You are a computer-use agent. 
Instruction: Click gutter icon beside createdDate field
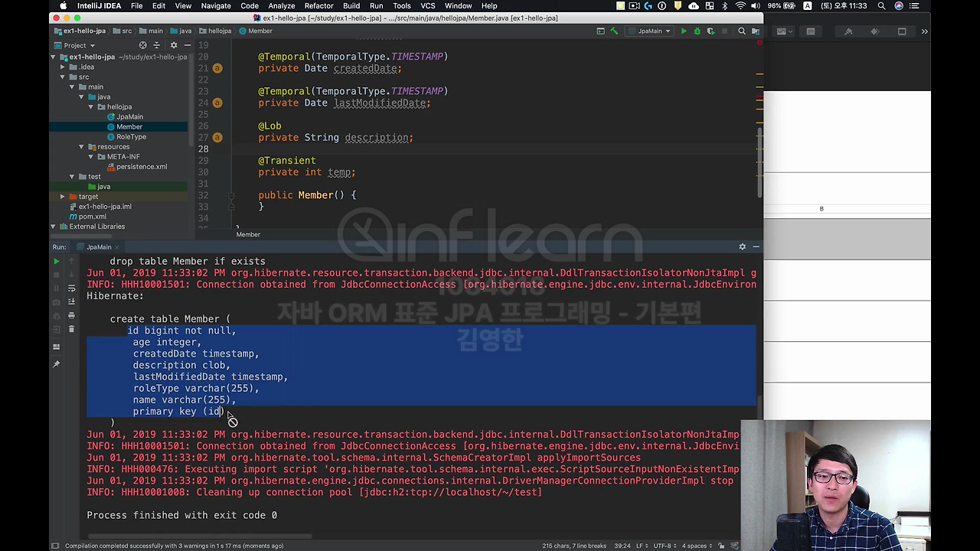[217, 68]
